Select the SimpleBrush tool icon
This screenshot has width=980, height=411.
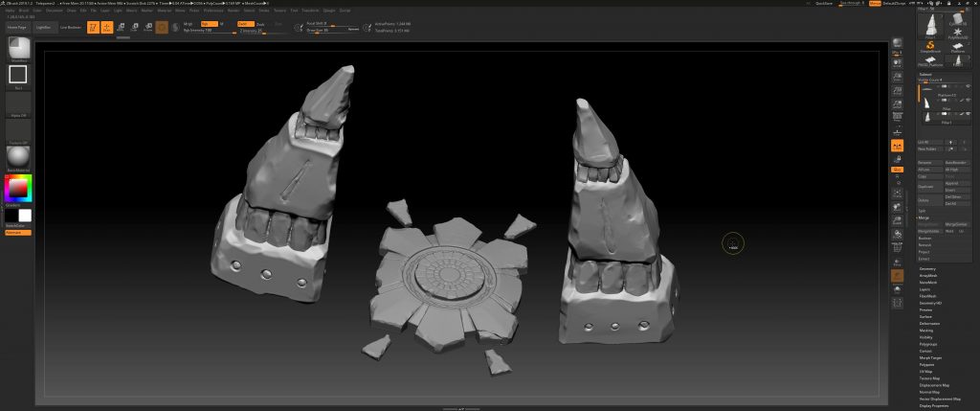point(930,47)
